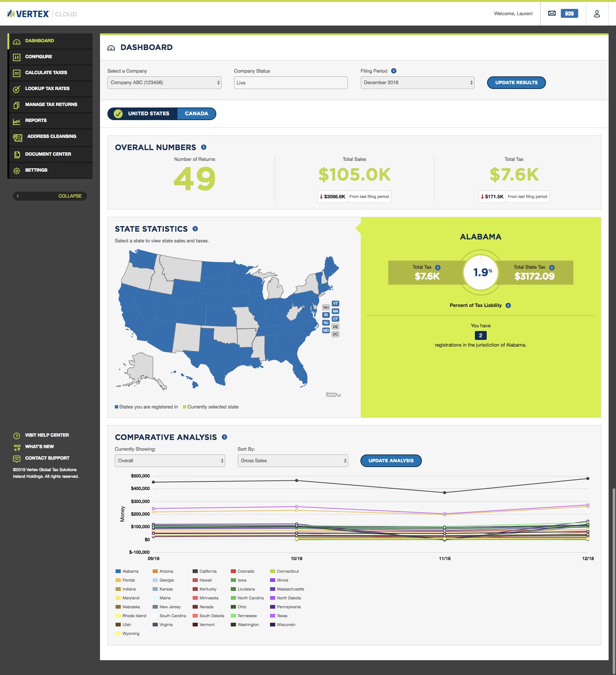Click the Document Center icon
Viewport: 616px width, 675px height.
coord(17,155)
